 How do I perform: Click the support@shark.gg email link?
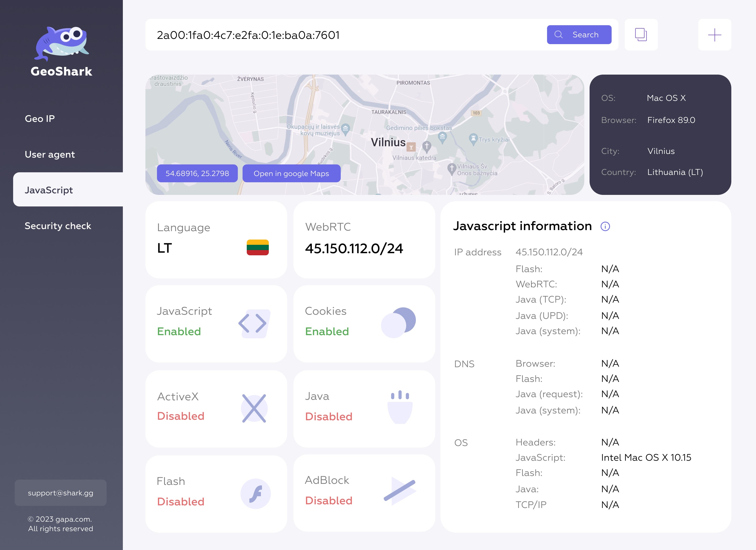pyautogui.click(x=60, y=493)
